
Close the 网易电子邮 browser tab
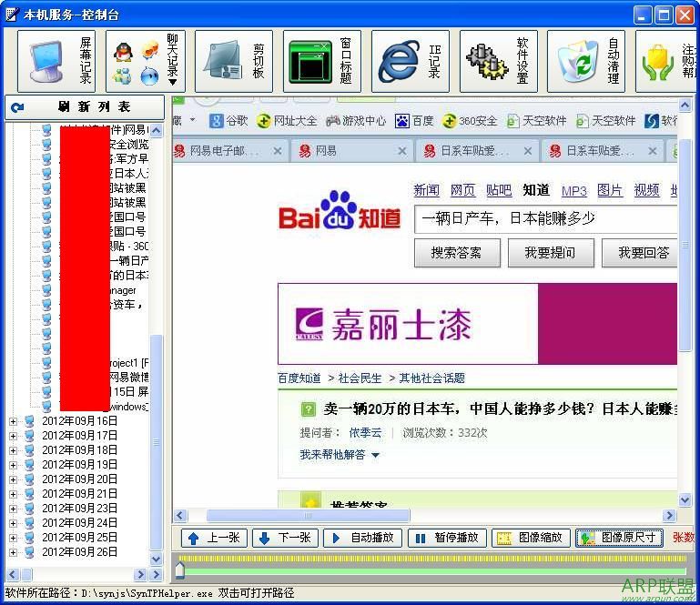point(278,151)
